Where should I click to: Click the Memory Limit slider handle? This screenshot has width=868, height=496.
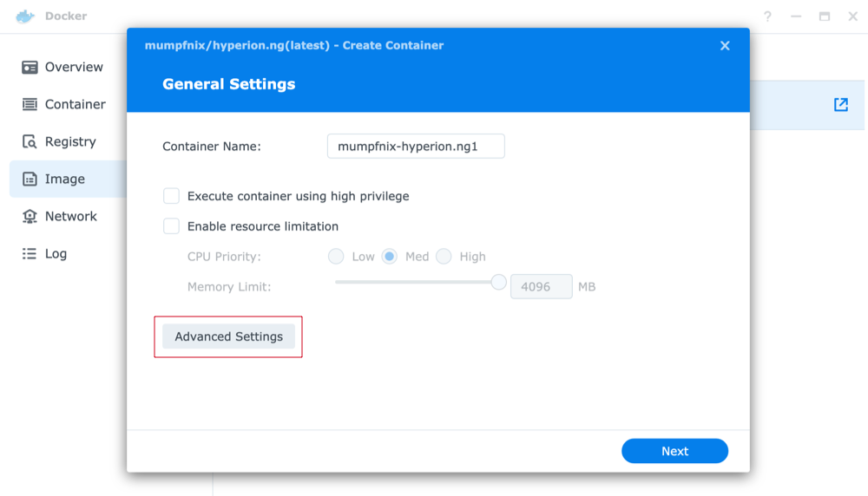click(498, 282)
